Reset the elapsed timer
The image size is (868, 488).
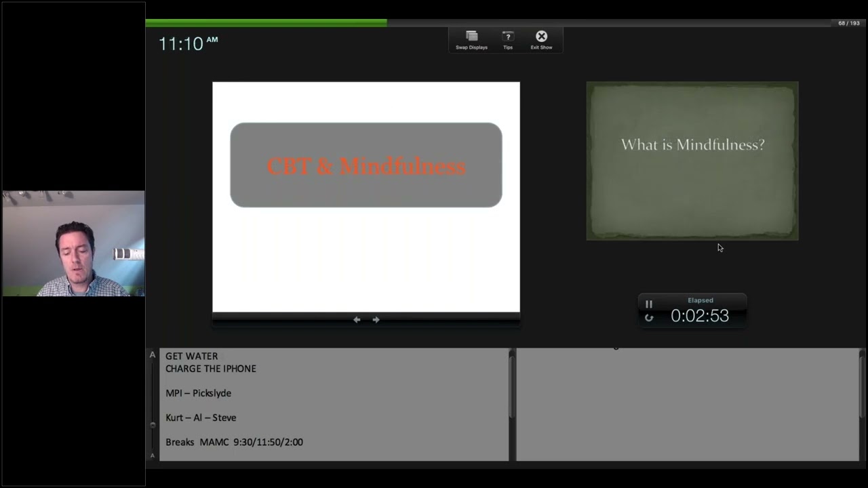pos(649,317)
